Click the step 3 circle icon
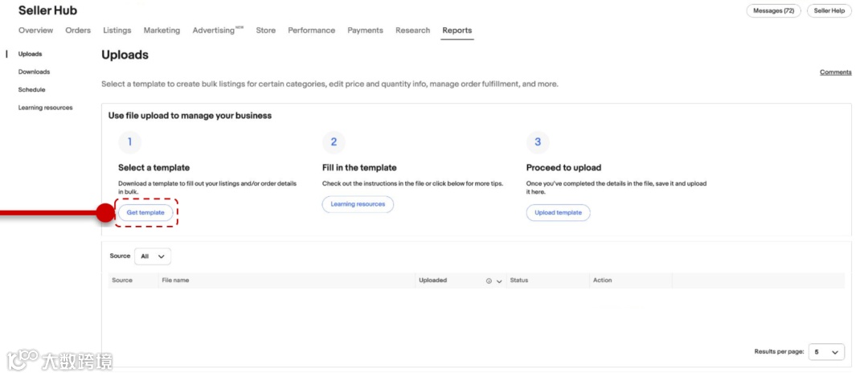The image size is (868, 377). [x=538, y=142]
